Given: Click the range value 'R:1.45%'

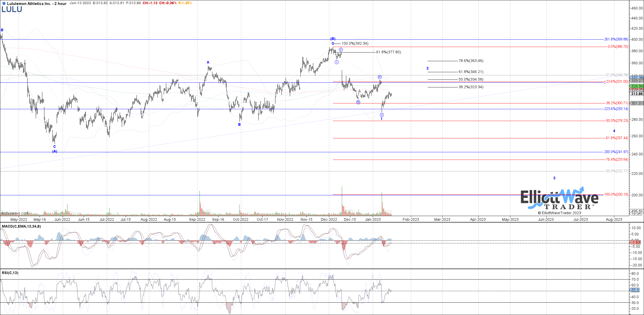Looking at the screenshot, I should [x=185, y=3].
